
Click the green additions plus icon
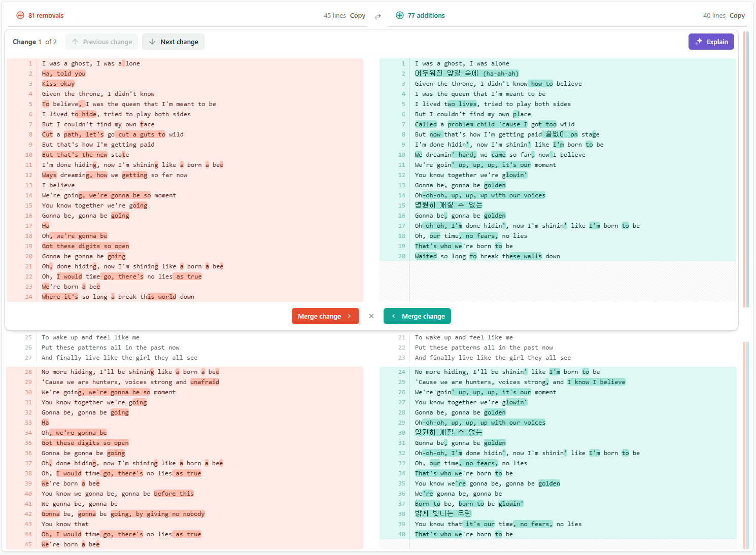click(400, 15)
